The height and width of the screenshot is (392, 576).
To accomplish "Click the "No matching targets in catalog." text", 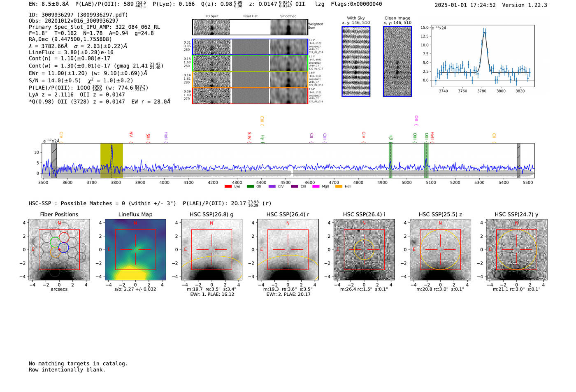I will [x=78, y=364].
